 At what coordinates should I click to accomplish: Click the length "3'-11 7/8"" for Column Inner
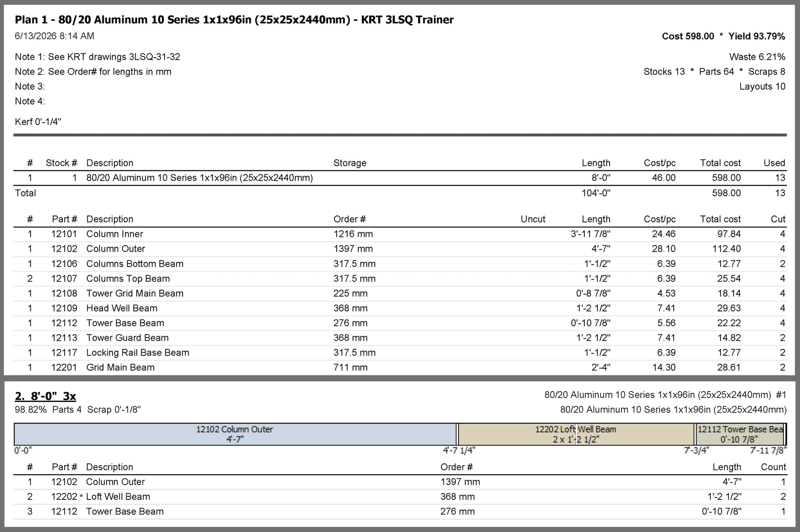click(x=591, y=234)
